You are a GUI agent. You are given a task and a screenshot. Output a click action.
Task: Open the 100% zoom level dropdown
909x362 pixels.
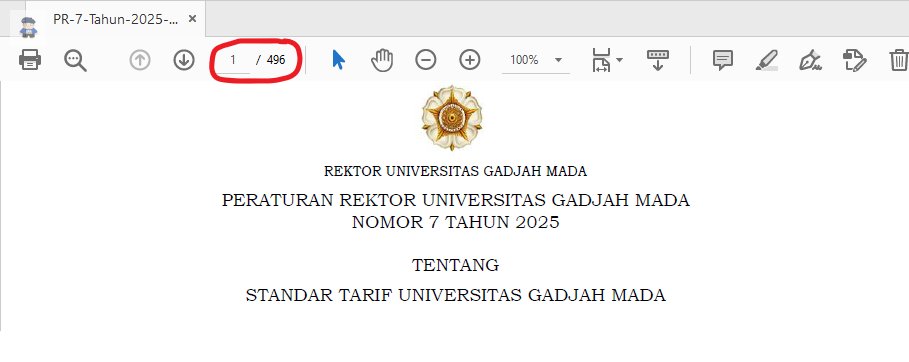pos(535,60)
